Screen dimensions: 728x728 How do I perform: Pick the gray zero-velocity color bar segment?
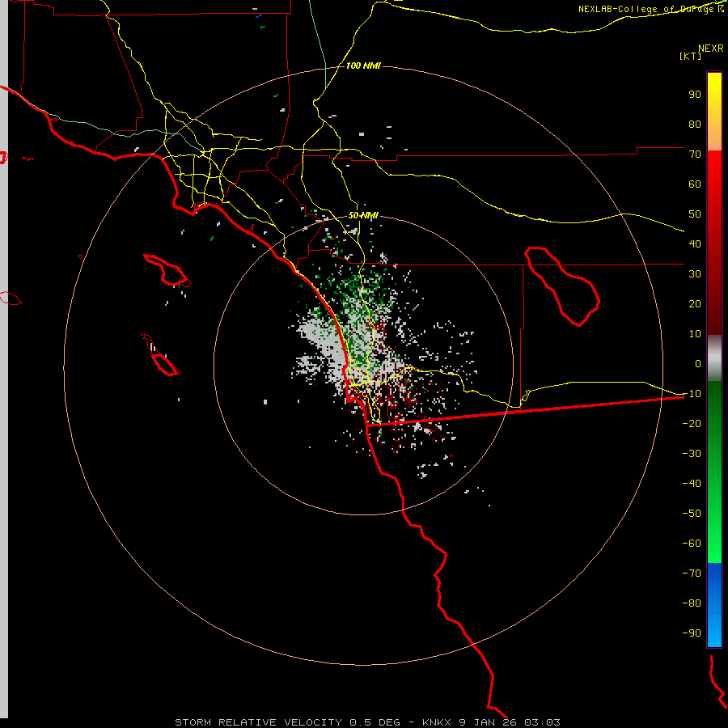pos(714,358)
